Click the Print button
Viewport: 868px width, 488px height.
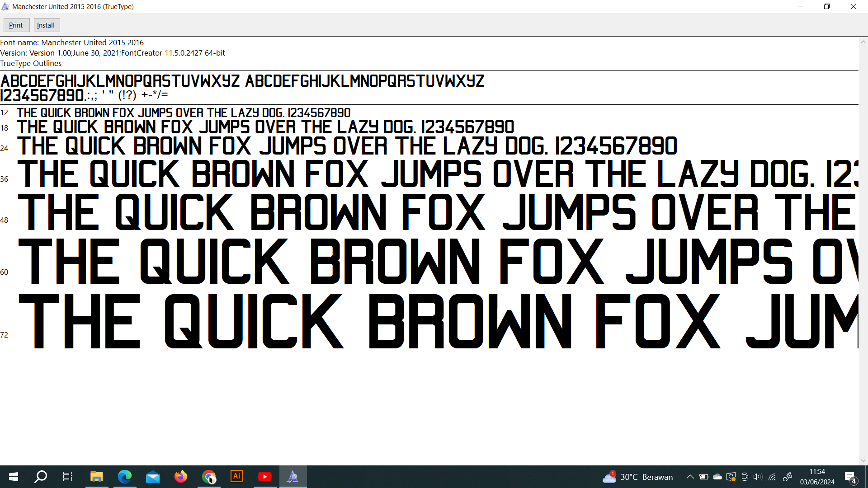click(16, 25)
